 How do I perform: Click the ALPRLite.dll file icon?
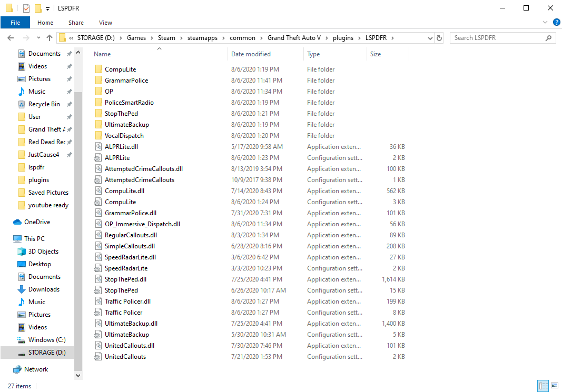pyautogui.click(x=98, y=146)
